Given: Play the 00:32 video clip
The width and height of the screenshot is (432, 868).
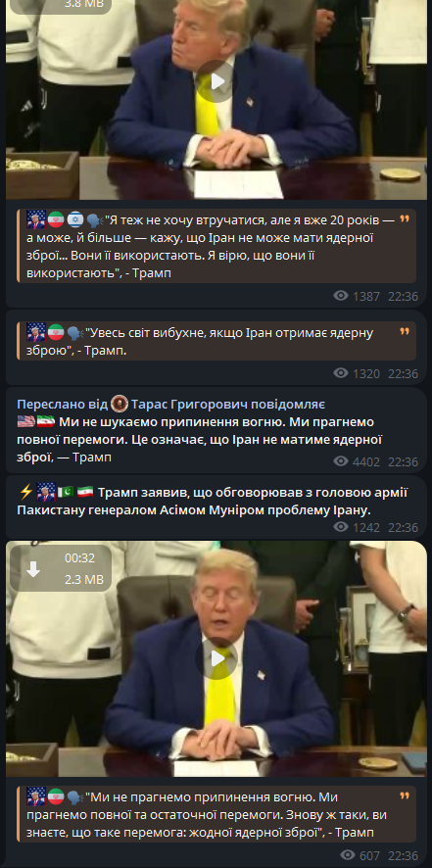Looking at the screenshot, I should tap(216, 658).
